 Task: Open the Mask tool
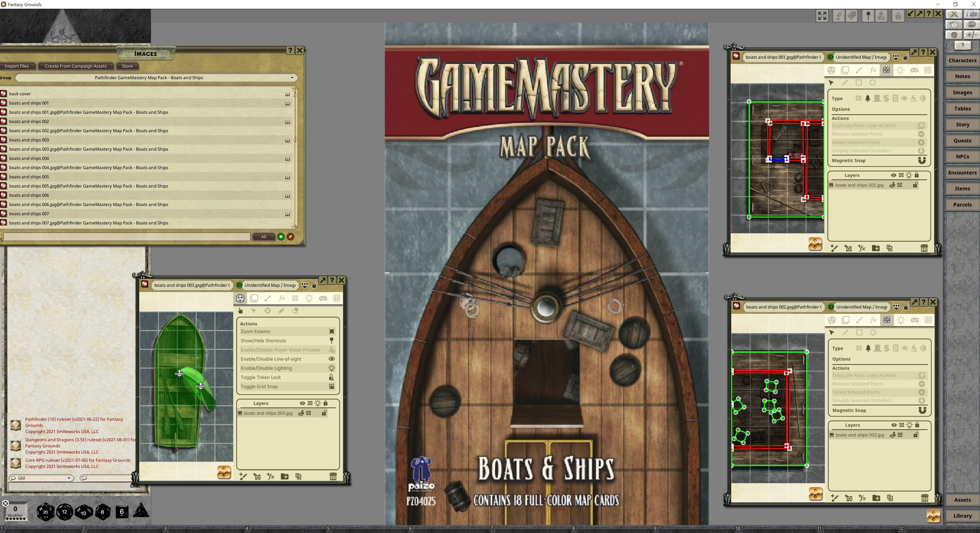click(x=323, y=298)
